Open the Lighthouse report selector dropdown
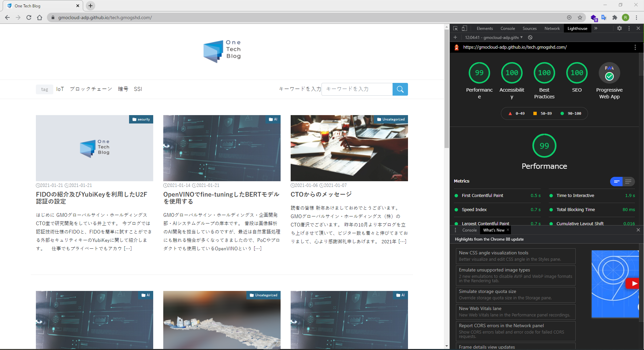The height and width of the screenshot is (350, 644). (494, 37)
